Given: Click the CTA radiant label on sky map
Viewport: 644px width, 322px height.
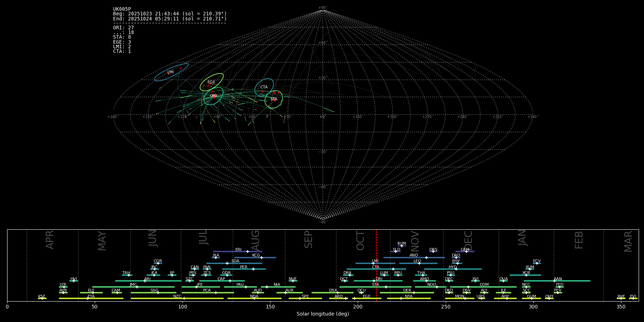Looking at the screenshot, I should point(264,87).
